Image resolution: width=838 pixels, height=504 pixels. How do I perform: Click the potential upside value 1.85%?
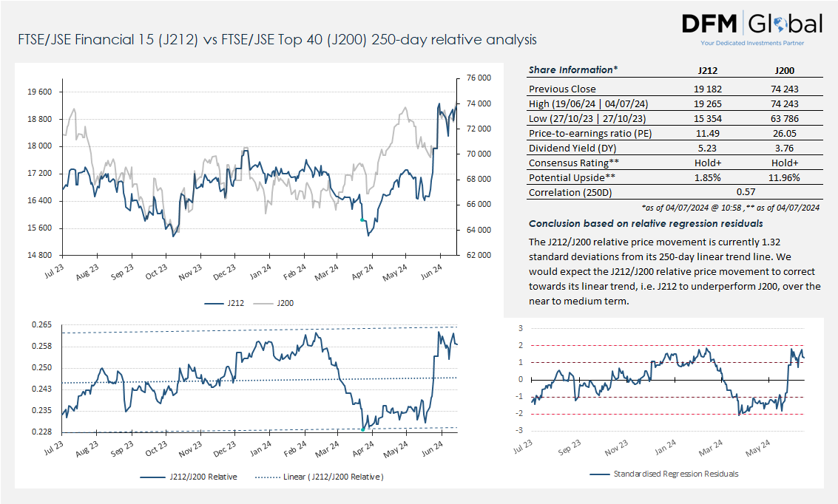[708, 178]
